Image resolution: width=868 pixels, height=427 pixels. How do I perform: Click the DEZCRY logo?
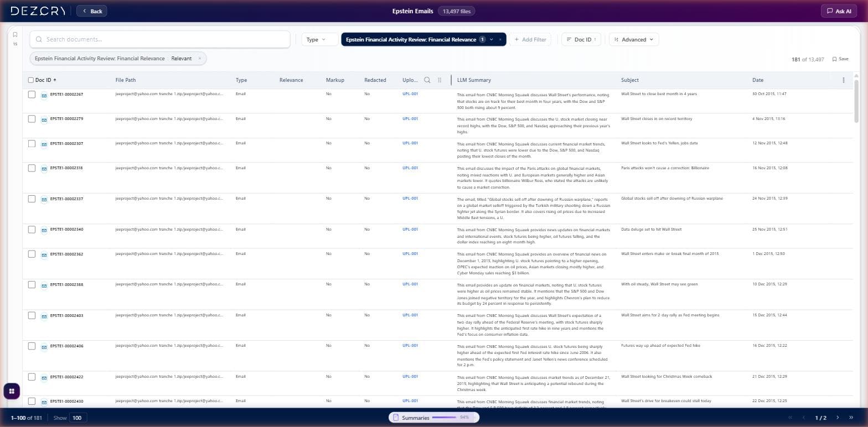38,11
